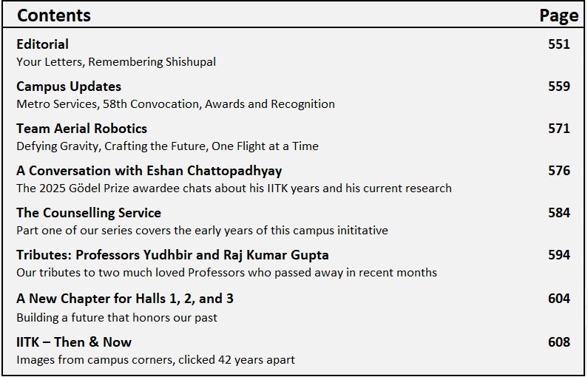588x377 pixels.
Task: Select IITK – Then & Now heading
Action: (x=74, y=342)
